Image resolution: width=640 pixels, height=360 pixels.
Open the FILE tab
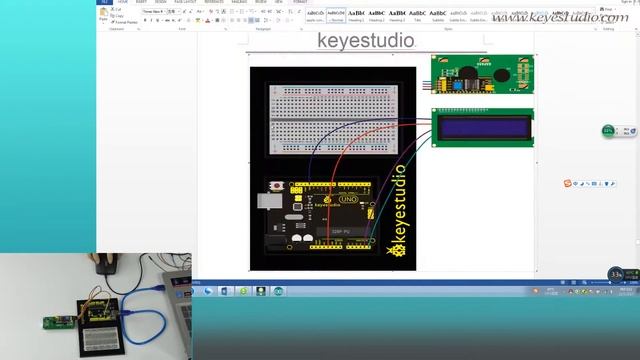click(x=104, y=2)
